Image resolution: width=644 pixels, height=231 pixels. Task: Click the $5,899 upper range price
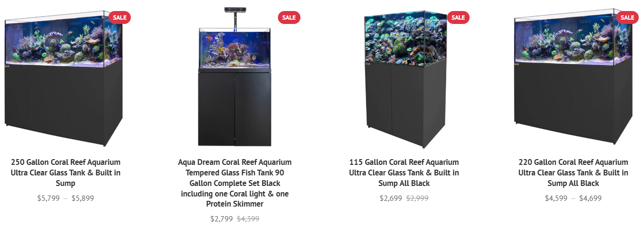click(83, 198)
